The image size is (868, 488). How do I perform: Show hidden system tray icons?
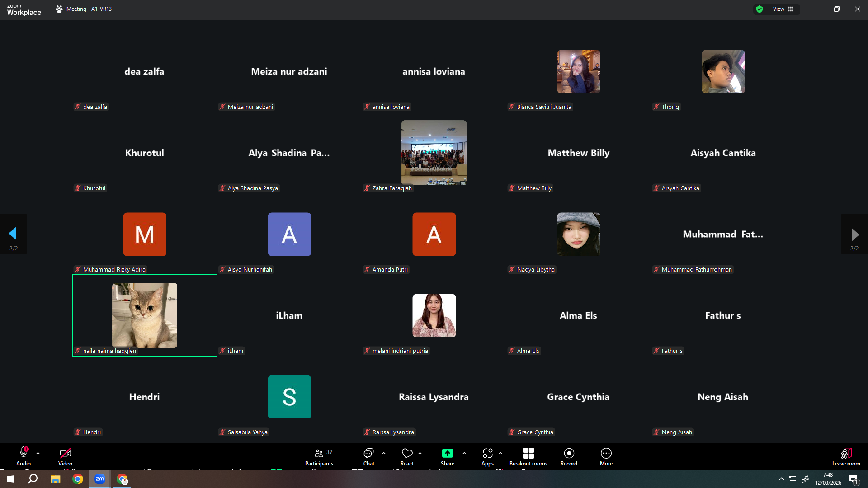point(781,479)
